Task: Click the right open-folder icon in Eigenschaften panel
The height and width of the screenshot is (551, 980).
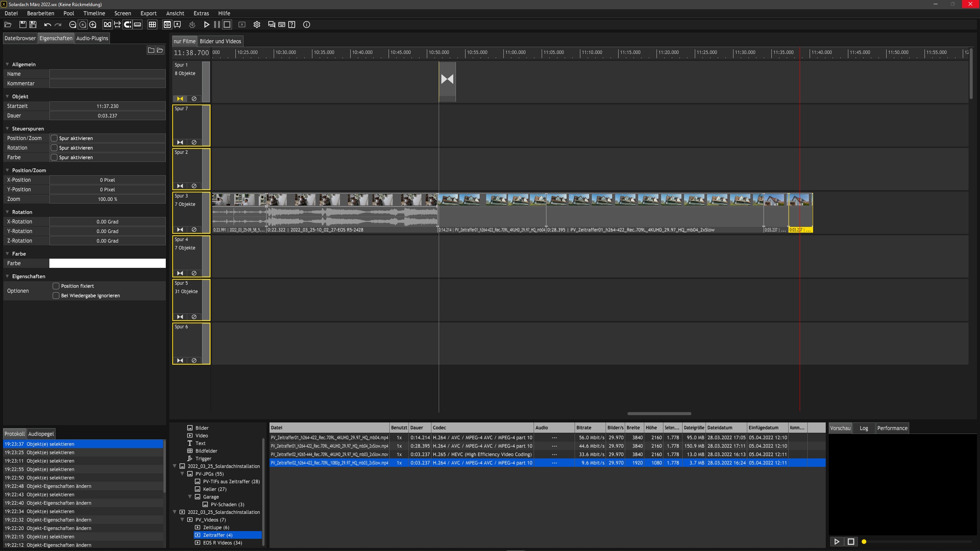Action: tap(160, 50)
